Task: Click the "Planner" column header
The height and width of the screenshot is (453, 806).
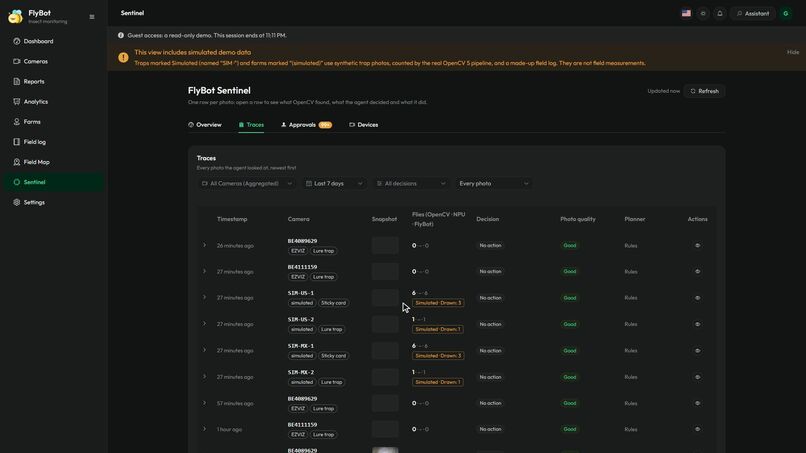Action: (x=634, y=219)
